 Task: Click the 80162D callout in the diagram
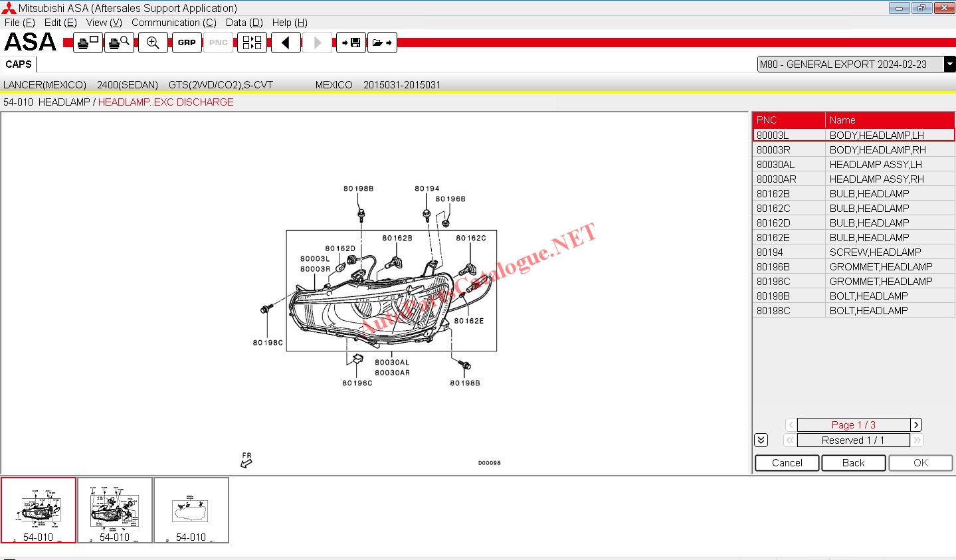(340, 248)
